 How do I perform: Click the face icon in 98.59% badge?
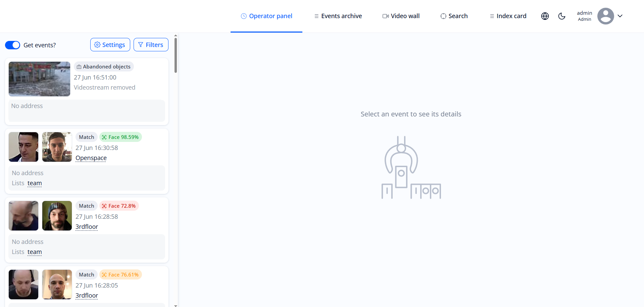(104, 137)
